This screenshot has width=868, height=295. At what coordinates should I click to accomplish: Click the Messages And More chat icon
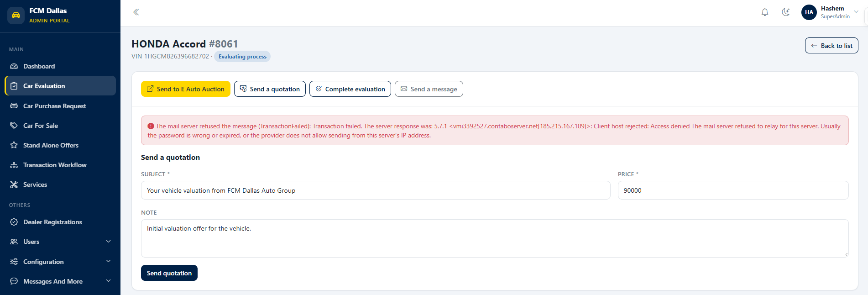click(x=14, y=281)
